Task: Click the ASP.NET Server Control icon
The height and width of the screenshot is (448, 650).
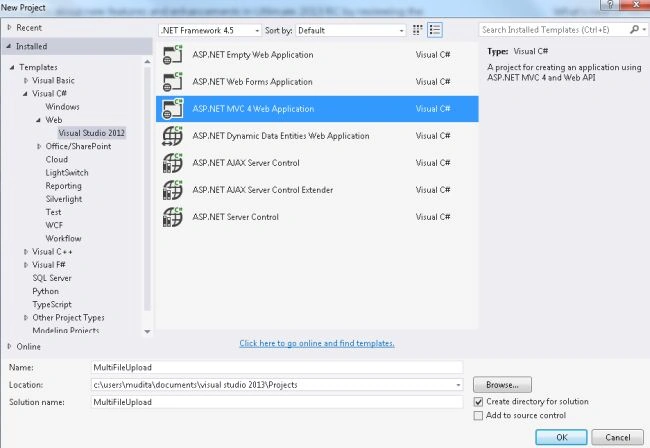Action: [x=172, y=217]
